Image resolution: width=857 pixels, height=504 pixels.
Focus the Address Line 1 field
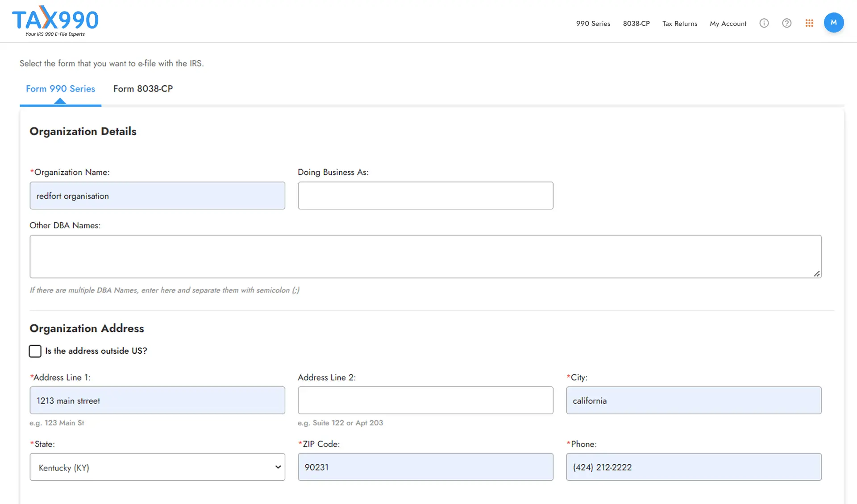(157, 400)
